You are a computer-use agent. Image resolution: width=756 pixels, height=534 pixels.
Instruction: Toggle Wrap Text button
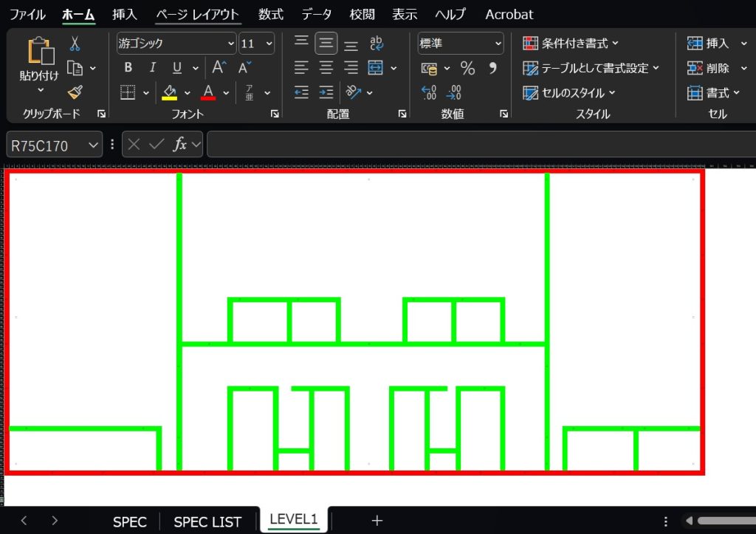pyautogui.click(x=377, y=44)
